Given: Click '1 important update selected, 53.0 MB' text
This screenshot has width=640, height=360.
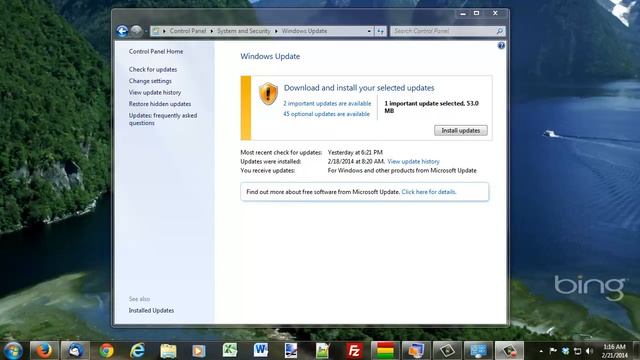Looking at the screenshot, I should tap(431, 107).
